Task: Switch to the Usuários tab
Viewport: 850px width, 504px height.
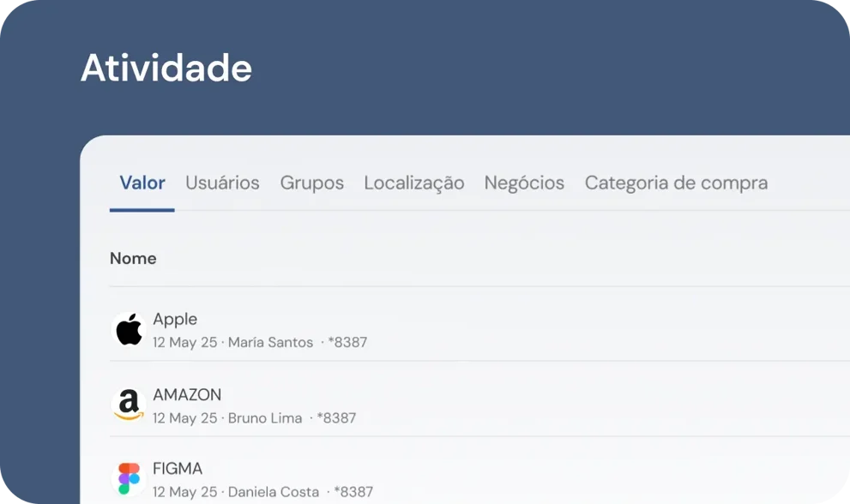Action: tap(222, 183)
